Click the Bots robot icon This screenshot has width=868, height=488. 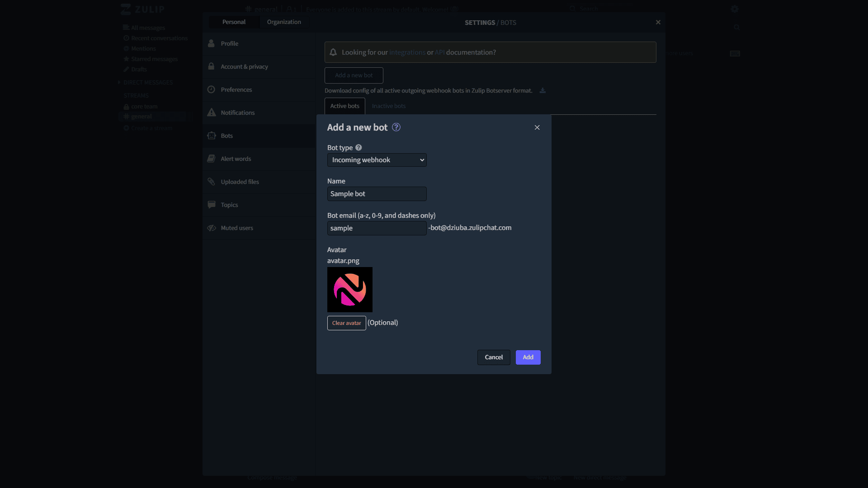coord(211,136)
